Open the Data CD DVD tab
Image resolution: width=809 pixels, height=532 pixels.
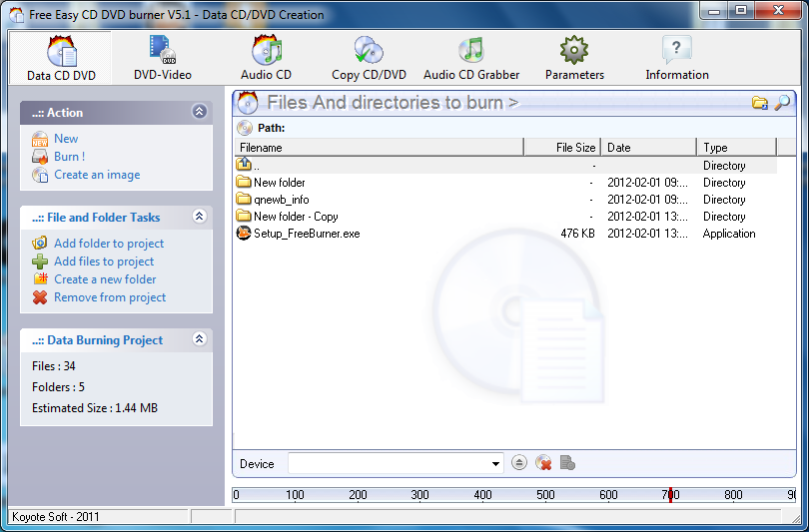(x=61, y=58)
